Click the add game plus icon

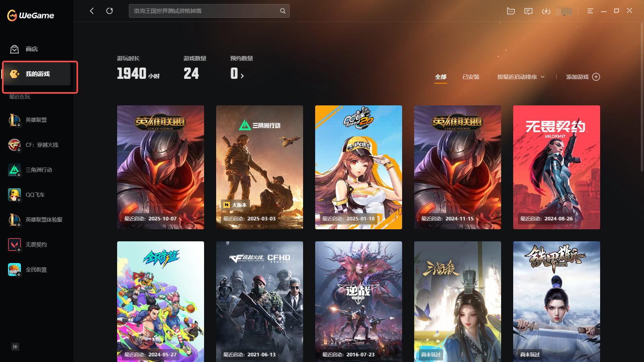pos(596,77)
